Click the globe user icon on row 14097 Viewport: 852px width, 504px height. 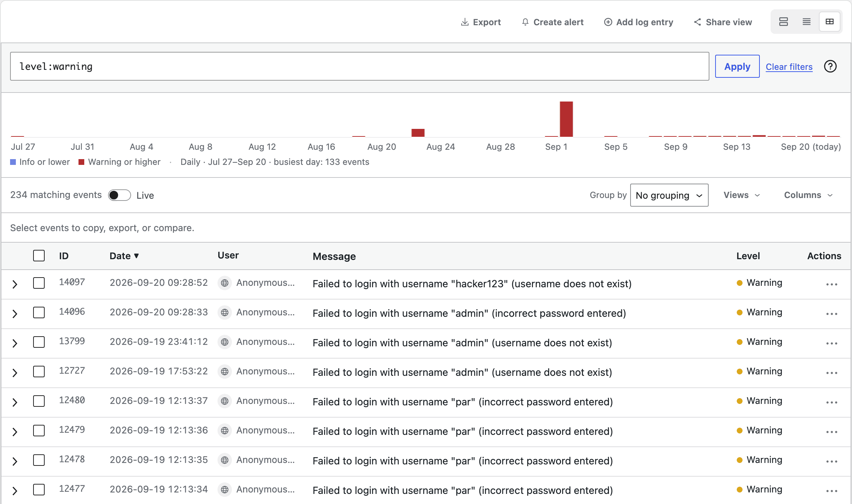pos(225,283)
